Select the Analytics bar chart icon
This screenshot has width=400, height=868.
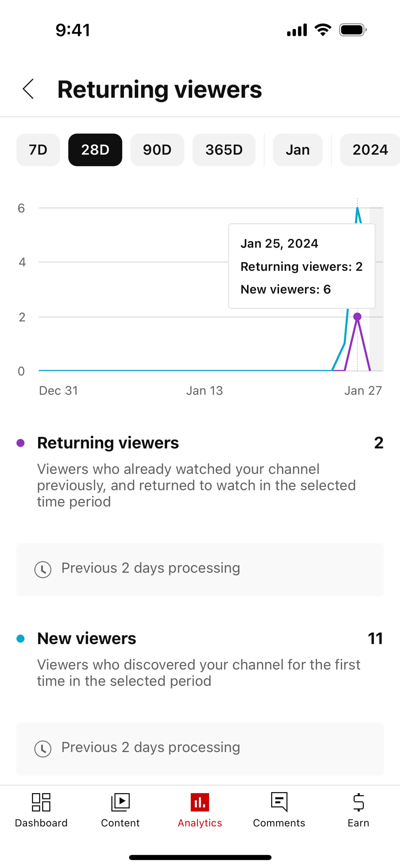200,802
